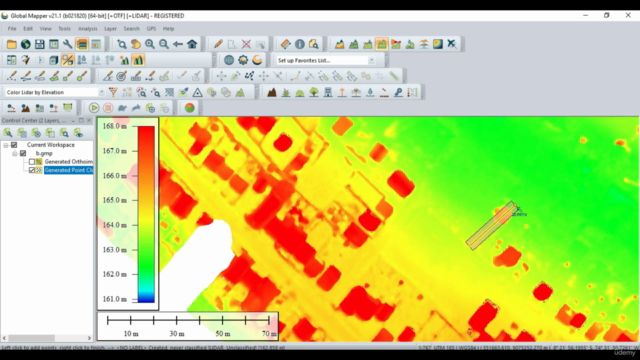Open the Edit menu
This screenshot has height=360, width=640.
pyautogui.click(x=28, y=29)
